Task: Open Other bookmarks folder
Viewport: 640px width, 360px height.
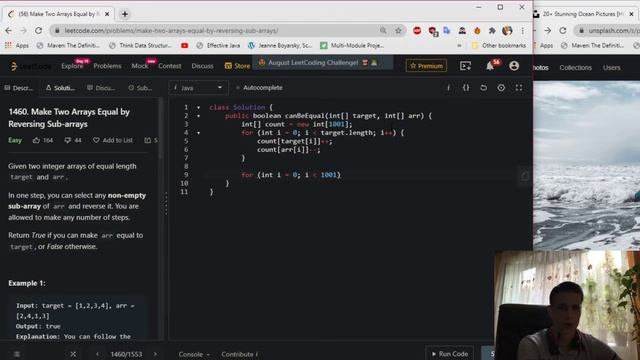Action: click(499, 46)
